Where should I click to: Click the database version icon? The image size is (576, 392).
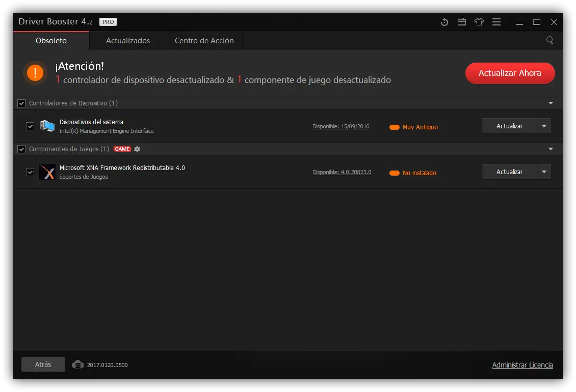pos(78,365)
